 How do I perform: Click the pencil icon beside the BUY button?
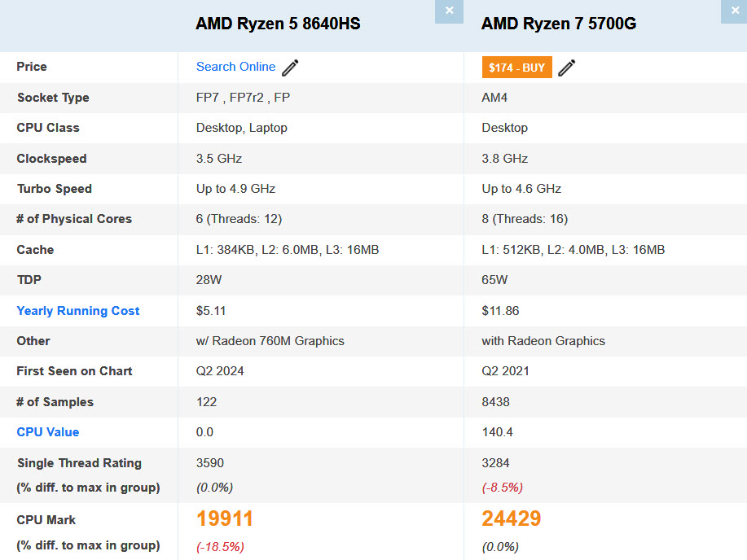(567, 68)
